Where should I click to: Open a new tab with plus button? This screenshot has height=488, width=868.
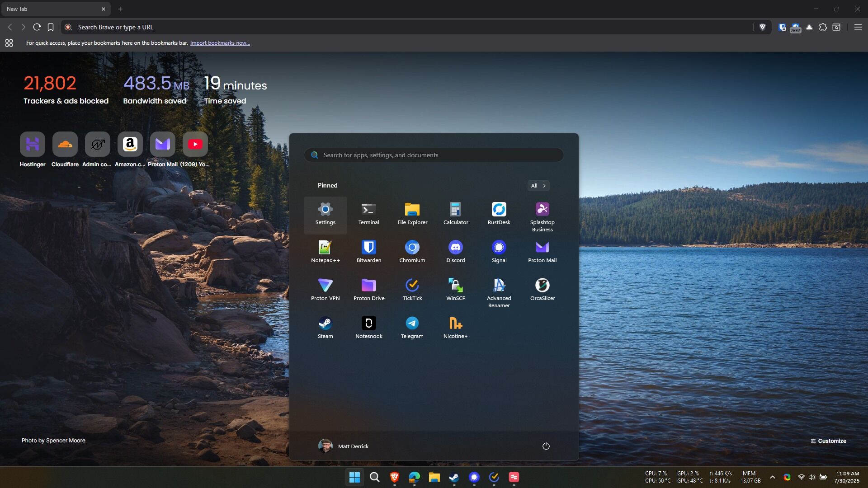(x=120, y=9)
